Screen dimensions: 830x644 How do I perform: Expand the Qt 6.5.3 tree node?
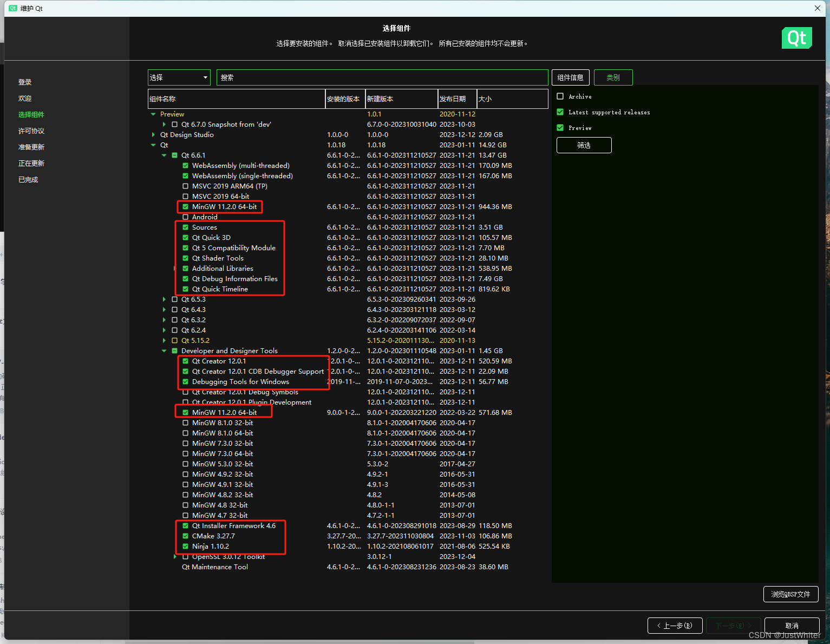(x=164, y=299)
